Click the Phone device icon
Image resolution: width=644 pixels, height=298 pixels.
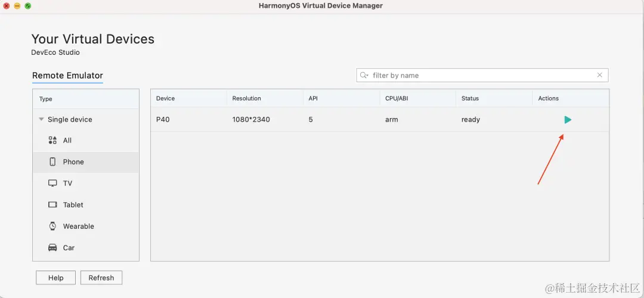(x=52, y=162)
